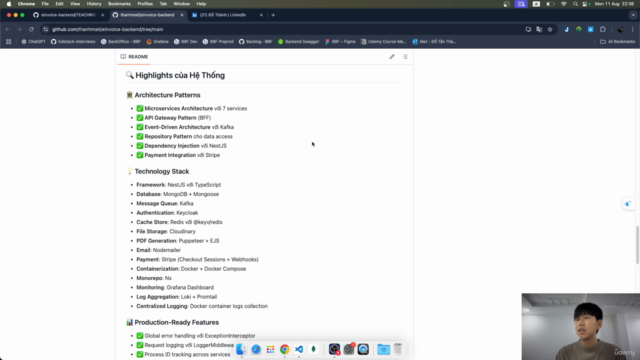Reload the page with the refresh icon
The image size is (640, 360).
click(31, 29)
